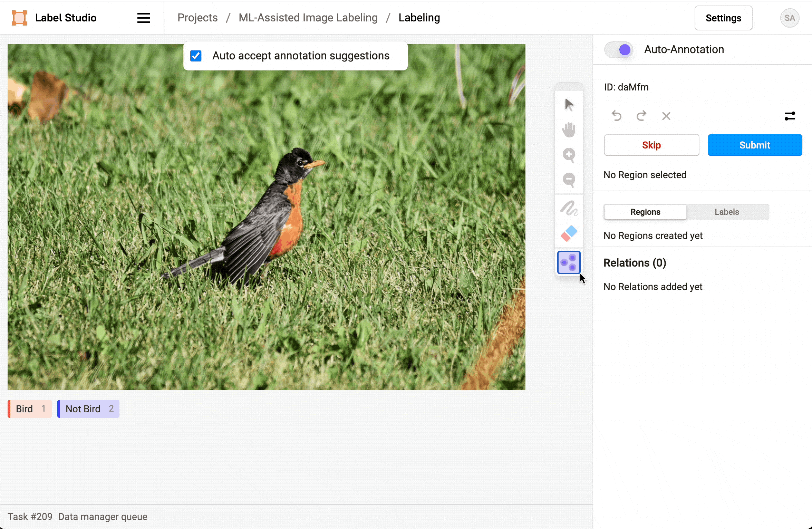The height and width of the screenshot is (529, 812).
Task: Toggle Auto accept annotation suggestions checkbox
Action: [196, 56]
